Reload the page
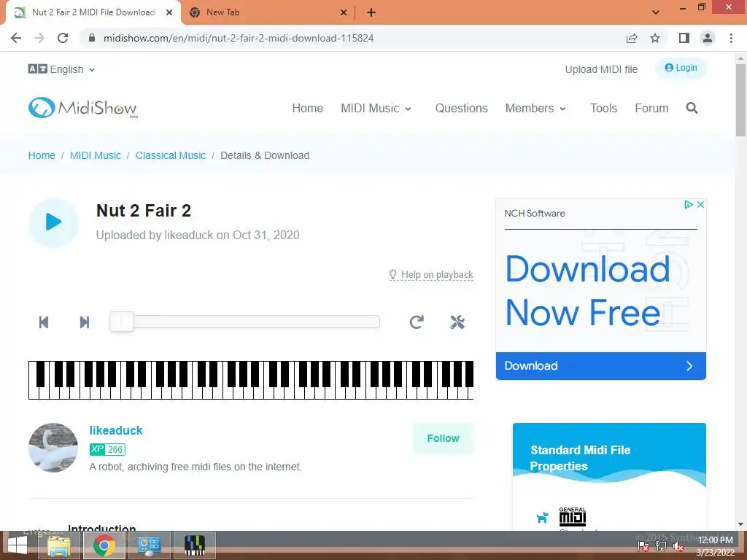This screenshot has height=560, width=747. point(63,38)
